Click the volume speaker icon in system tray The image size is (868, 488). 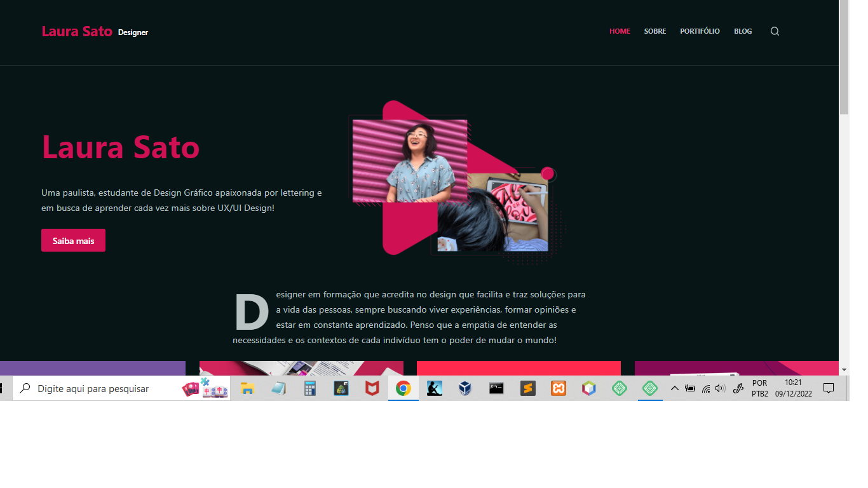(x=720, y=388)
